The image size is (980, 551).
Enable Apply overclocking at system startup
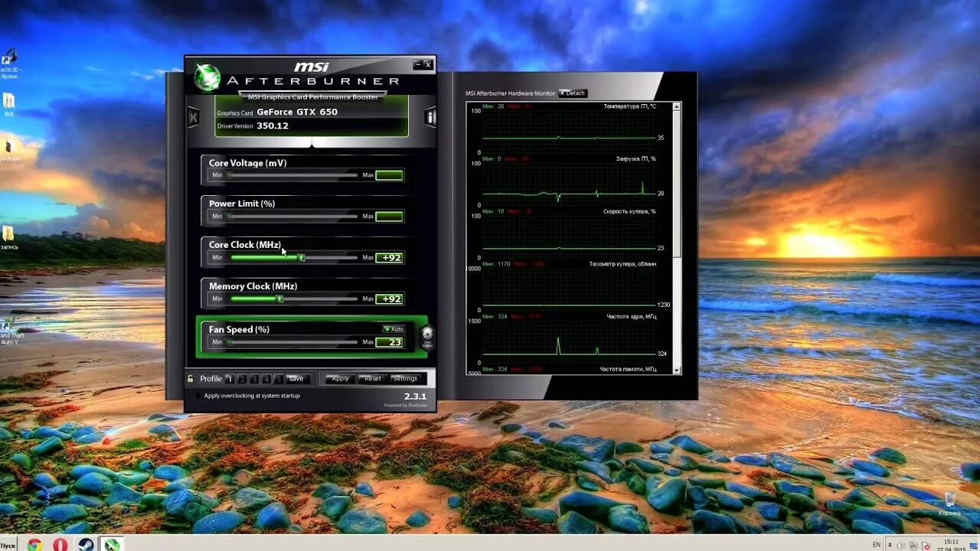198,396
